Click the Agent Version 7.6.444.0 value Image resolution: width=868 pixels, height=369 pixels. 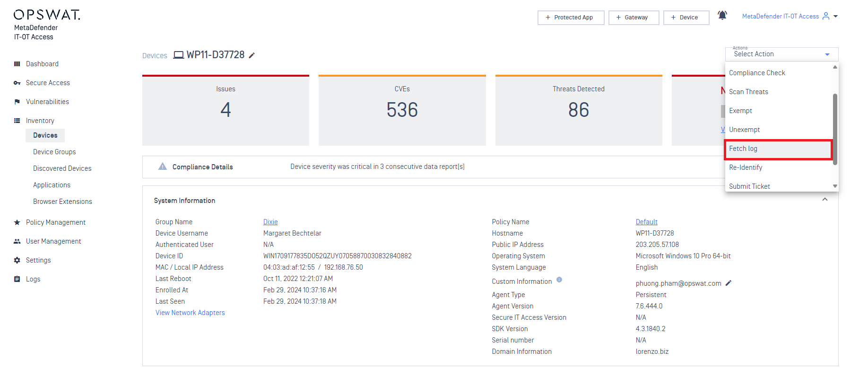(649, 306)
